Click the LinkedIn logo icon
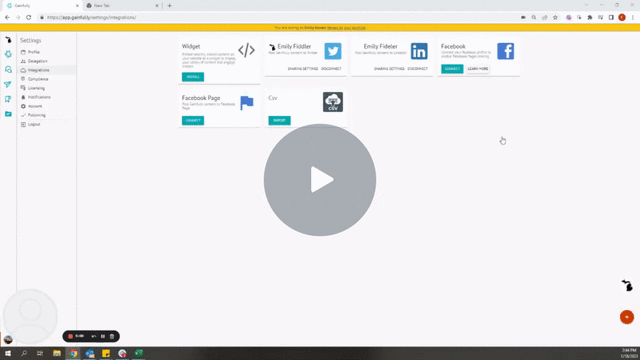 pos(419,51)
